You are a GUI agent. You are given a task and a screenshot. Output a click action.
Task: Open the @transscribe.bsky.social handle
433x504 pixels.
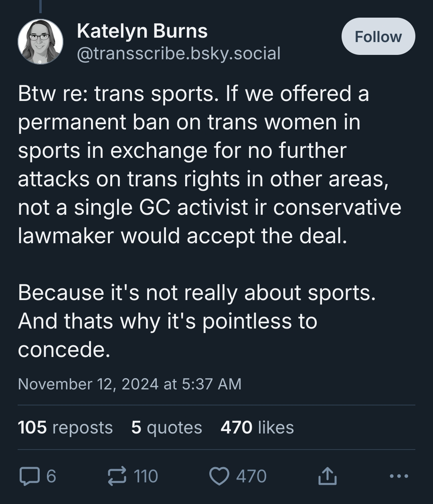point(178,53)
